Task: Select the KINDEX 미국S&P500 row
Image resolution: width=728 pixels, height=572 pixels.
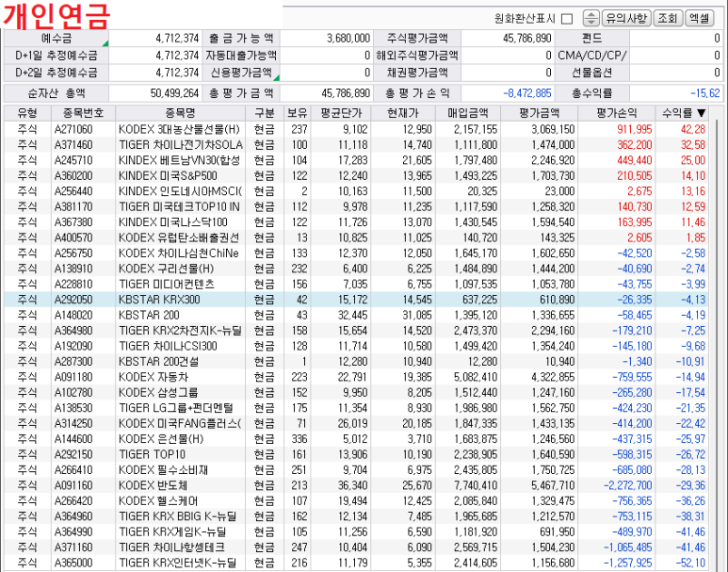Action: point(358,175)
